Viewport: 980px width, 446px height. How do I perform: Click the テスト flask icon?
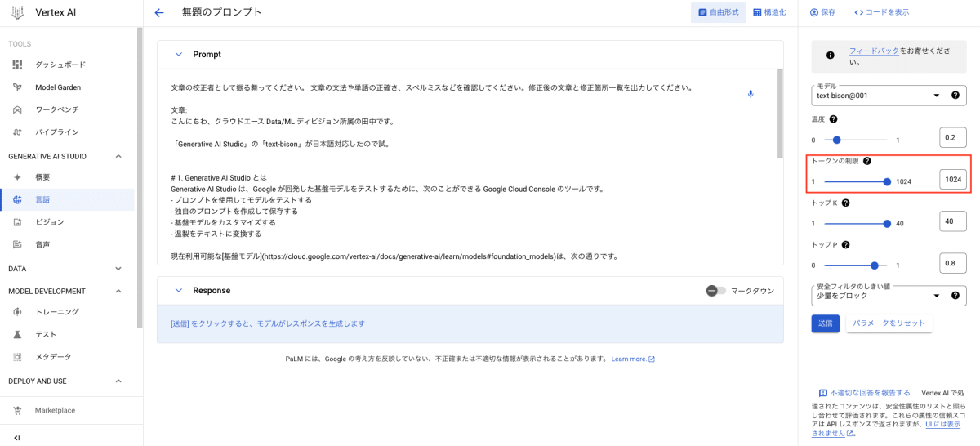tap(17, 334)
